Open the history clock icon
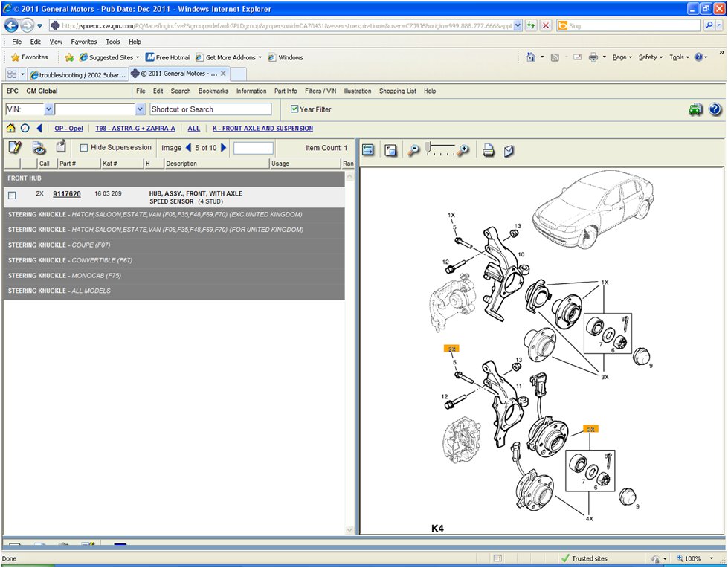Image resolution: width=728 pixels, height=568 pixels. pos(25,129)
